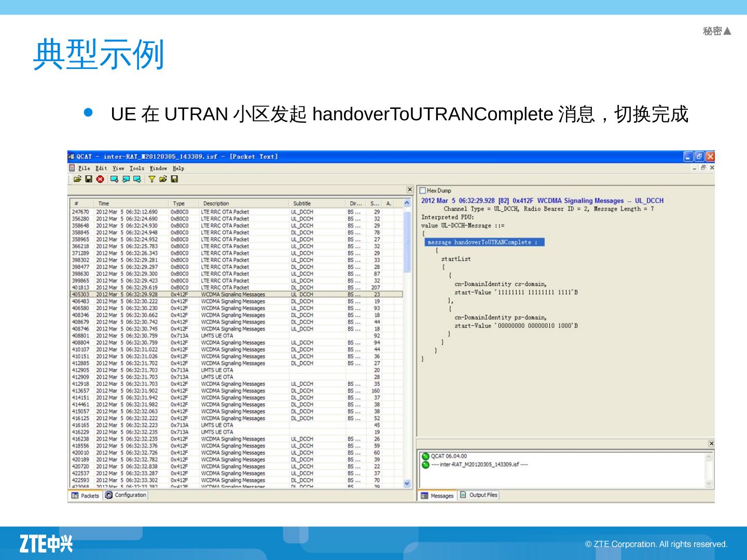Select packet row 416165 with type 0x713A

(236, 425)
